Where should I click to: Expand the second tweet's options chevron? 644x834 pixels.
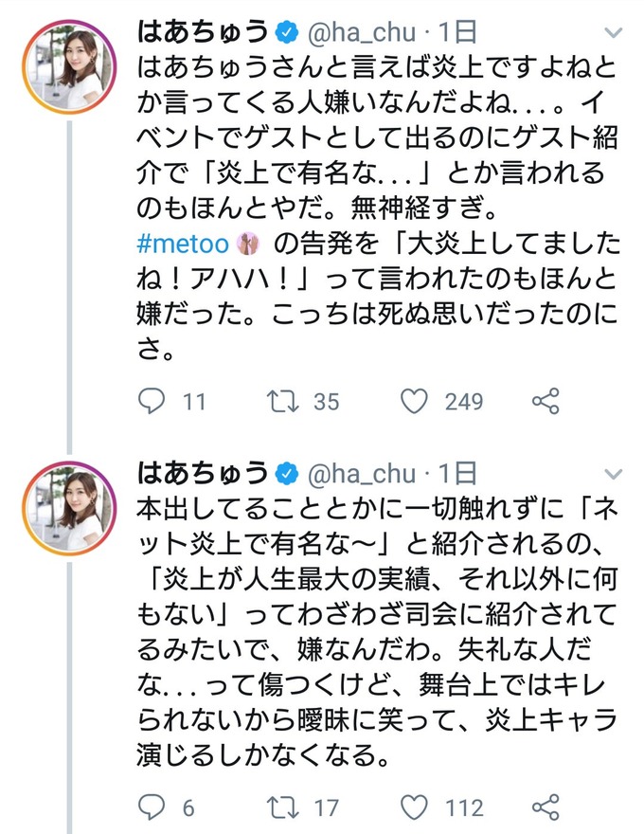614,471
